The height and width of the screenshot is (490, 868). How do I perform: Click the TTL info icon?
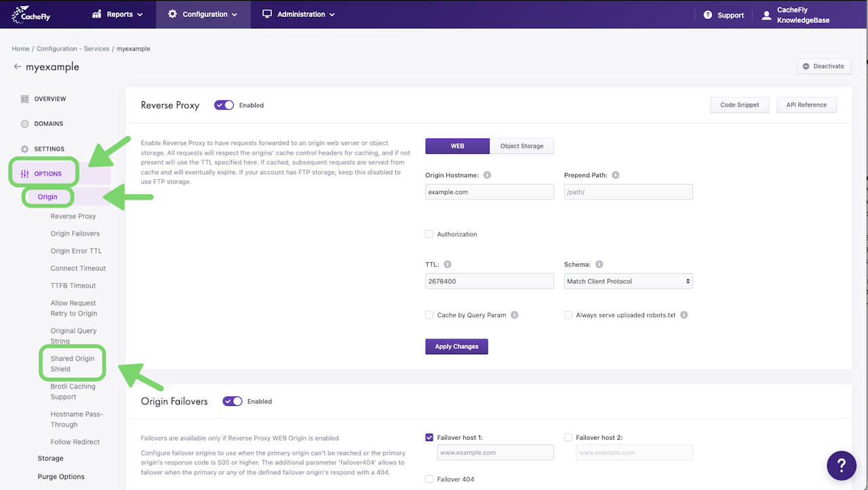click(x=448, y=265)
